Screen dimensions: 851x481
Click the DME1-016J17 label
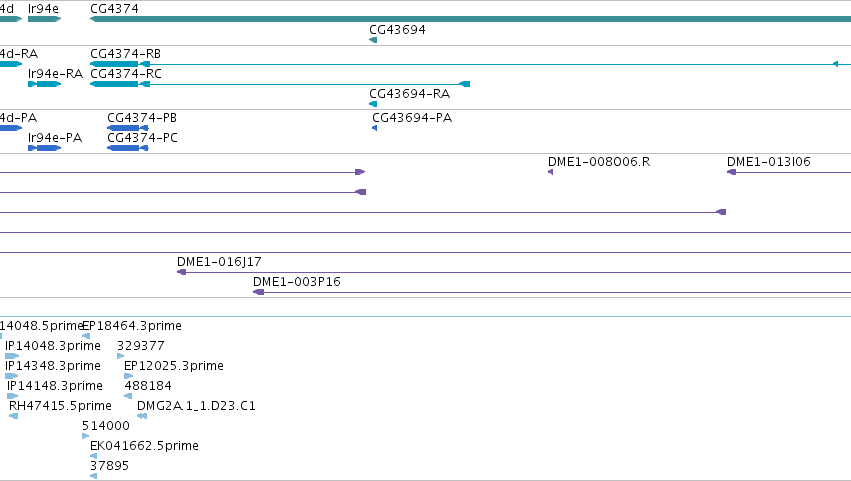click(219, 262)
